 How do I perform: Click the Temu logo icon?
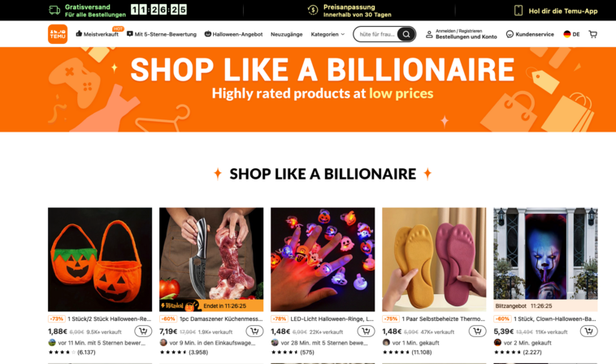[x=58, y=34]
